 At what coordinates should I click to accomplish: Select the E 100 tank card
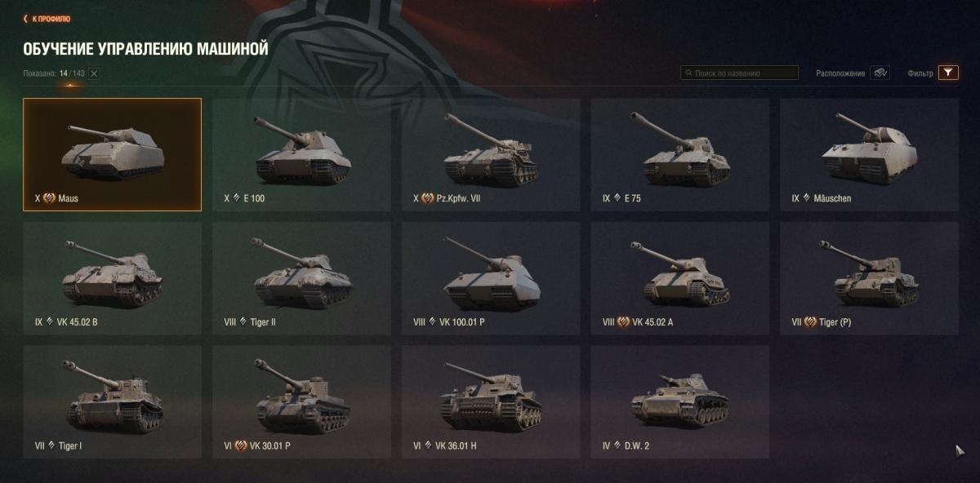[301, 155]
